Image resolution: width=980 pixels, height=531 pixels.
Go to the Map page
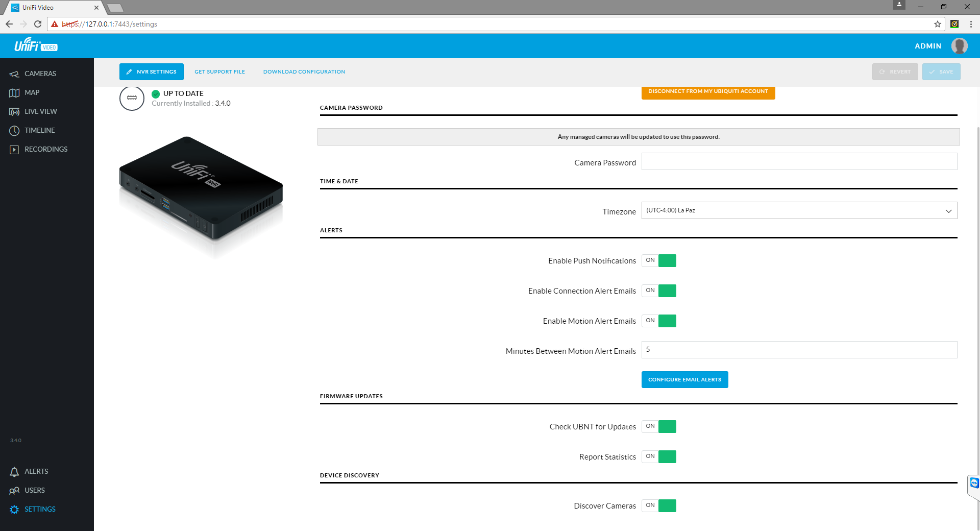[32, 92]
